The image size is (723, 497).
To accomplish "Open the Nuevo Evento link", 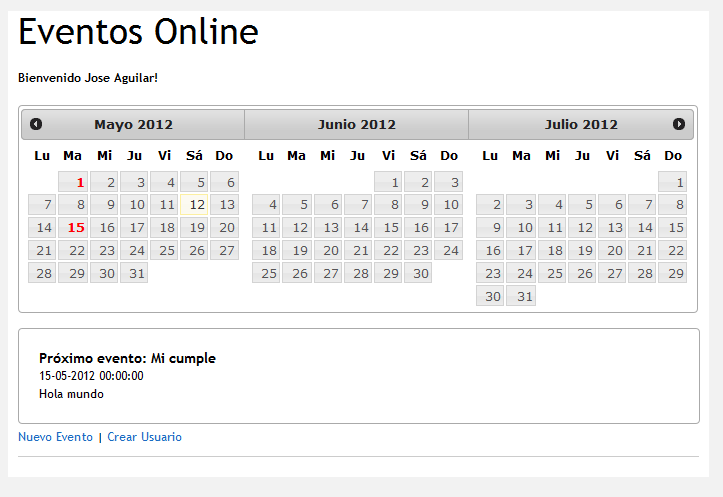I will [55, 437].
